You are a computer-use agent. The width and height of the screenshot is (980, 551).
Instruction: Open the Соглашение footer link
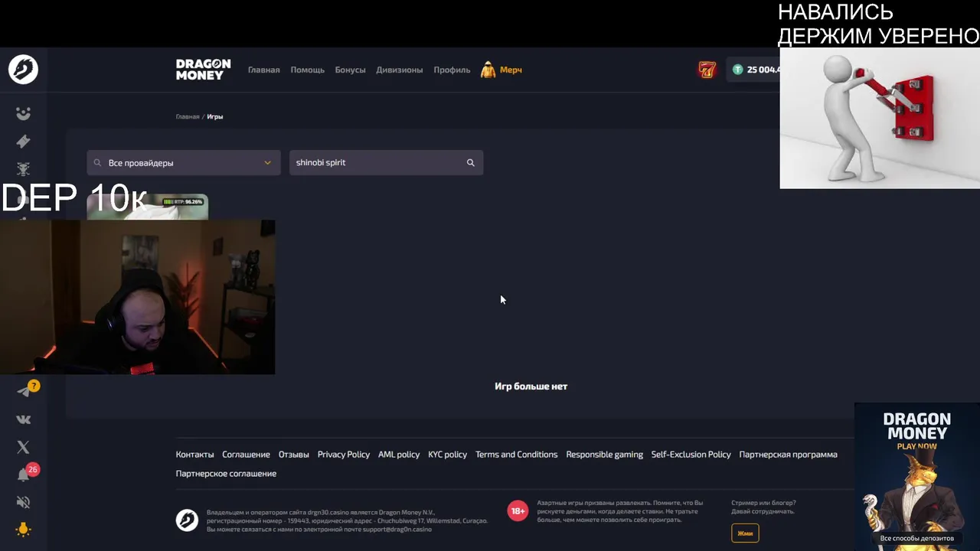point(246,455)
